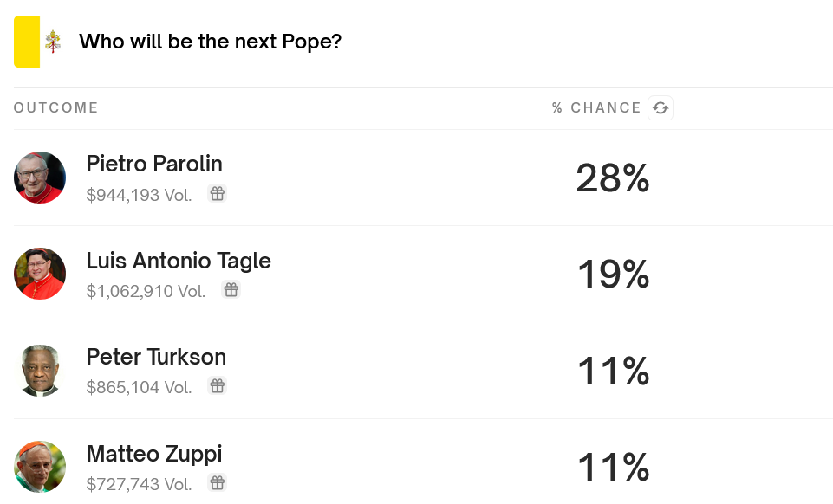Click the gift icon under Matteo Zuppi

(218, 482)
